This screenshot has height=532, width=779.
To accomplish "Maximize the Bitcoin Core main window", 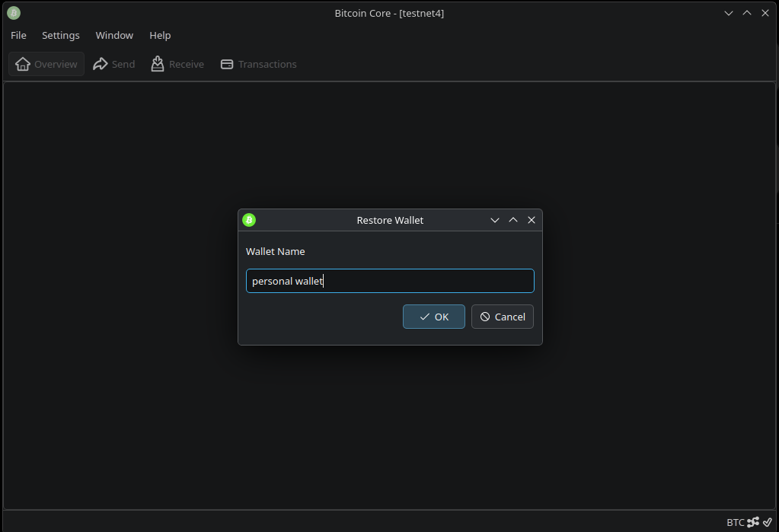I will point(747,13).
